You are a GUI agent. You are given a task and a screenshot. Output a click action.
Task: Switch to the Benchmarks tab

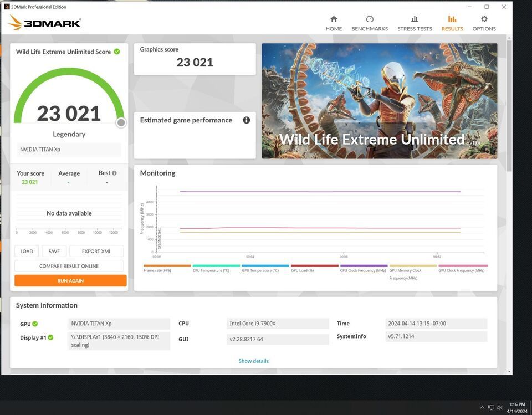point(370,23)
